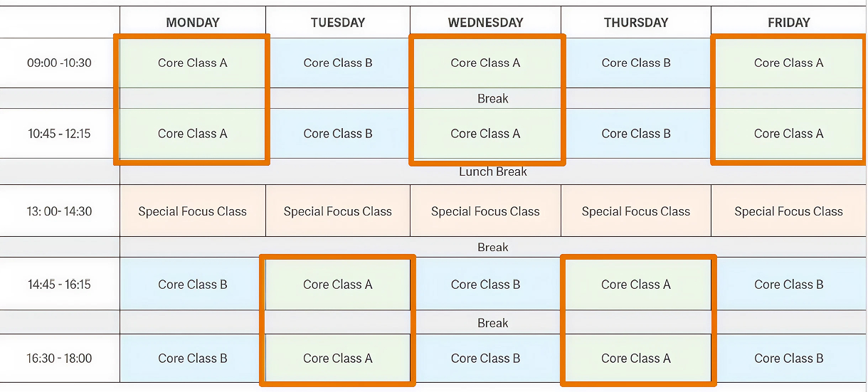
Task: Click Thursday 14:45 Core Class A cell
Action: click(x=636, y=285)
